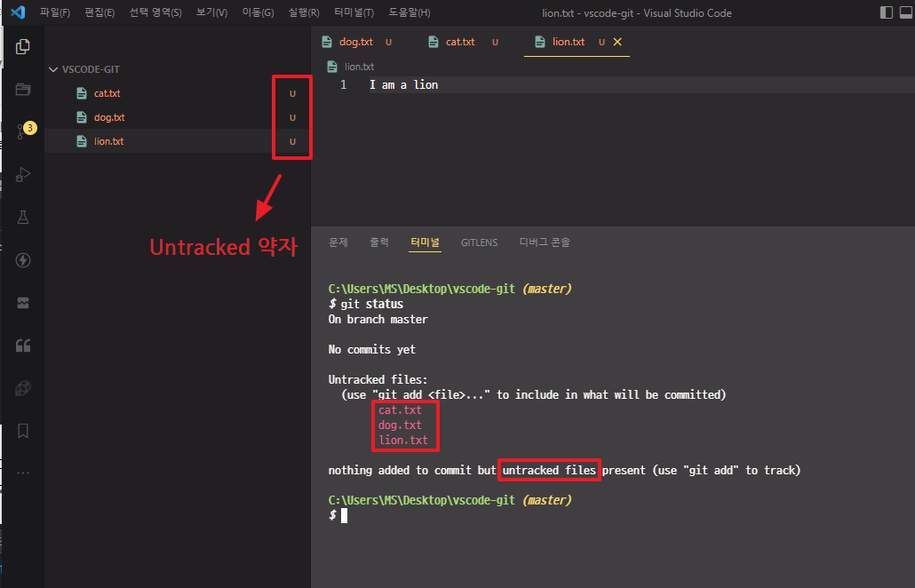This screenshot has width=915, height=588.
Task: Click 'Untracked files:' terminal heading
Action: click(x=378, y=380)
